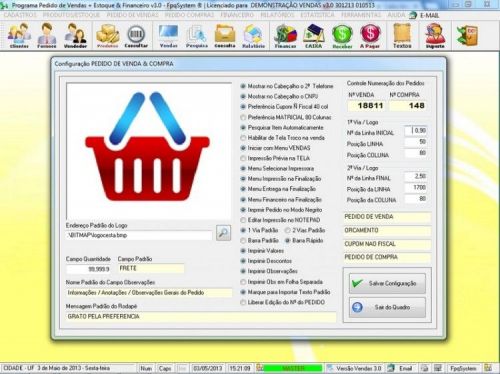The width and height of the screenshot is (500, 374).
Task: Open the PEDIDO DE VENDAS menu
Action: [133, 15]
